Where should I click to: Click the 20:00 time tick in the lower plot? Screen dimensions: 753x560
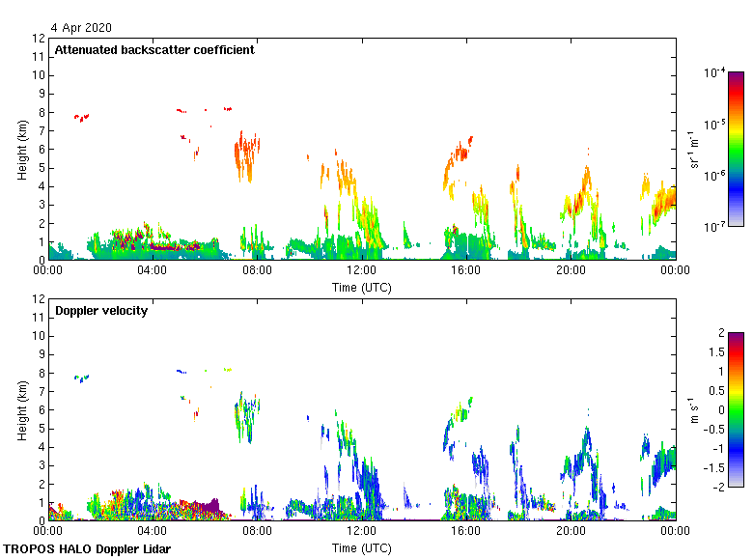pyautogui.click(x=571, y=532)
